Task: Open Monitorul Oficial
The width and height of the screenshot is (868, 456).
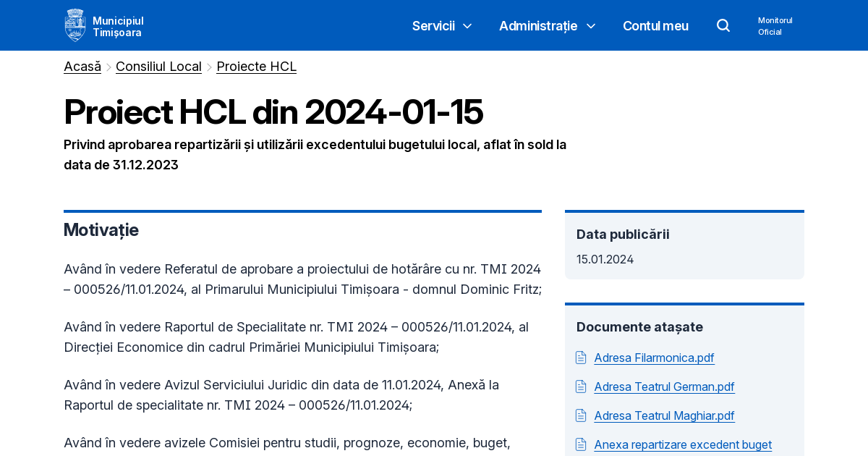Action: pos(775,25)
